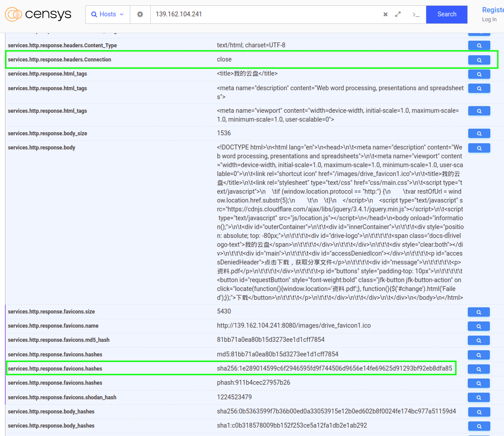Open search settings gear icon

140,14
